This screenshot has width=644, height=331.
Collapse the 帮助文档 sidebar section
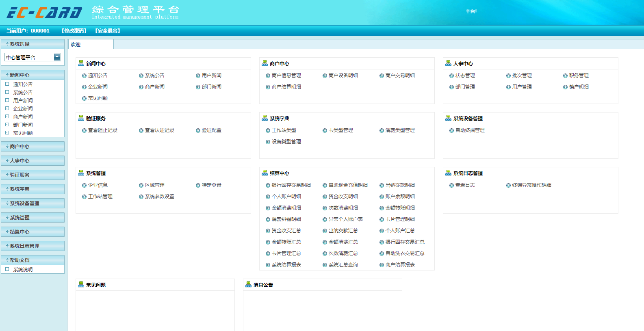[33, 260]
